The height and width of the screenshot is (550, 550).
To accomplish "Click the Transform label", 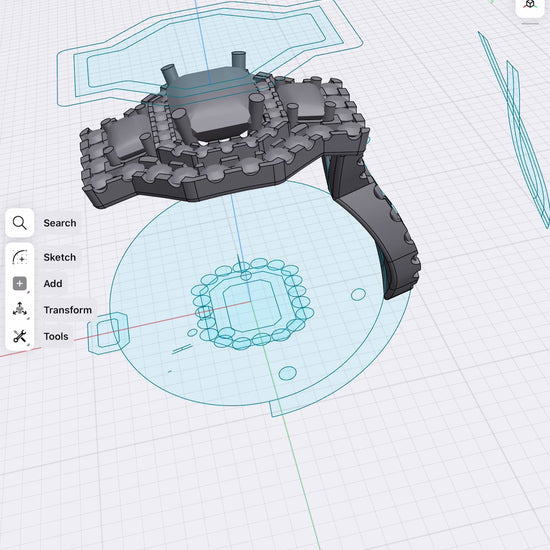I will 68,310.
